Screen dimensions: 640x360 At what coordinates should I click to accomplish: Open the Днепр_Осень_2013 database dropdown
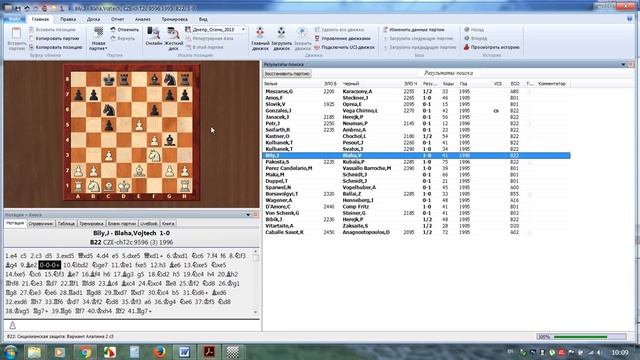pyautogui.click(x=243, y=29)
